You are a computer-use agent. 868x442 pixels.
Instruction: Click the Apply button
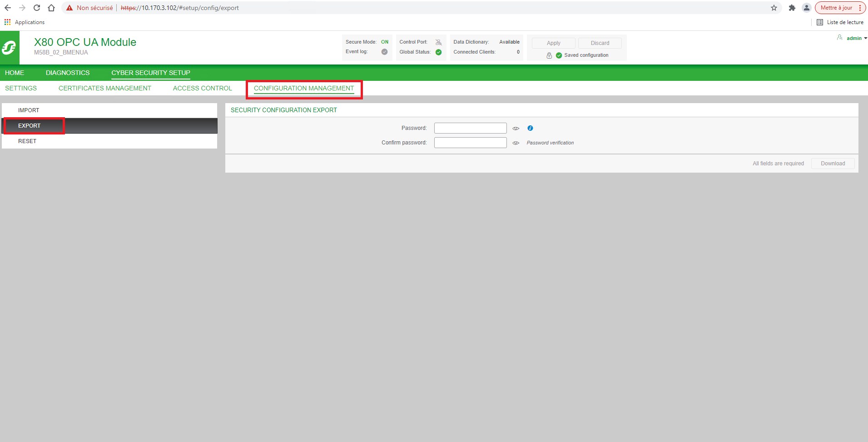554,43
